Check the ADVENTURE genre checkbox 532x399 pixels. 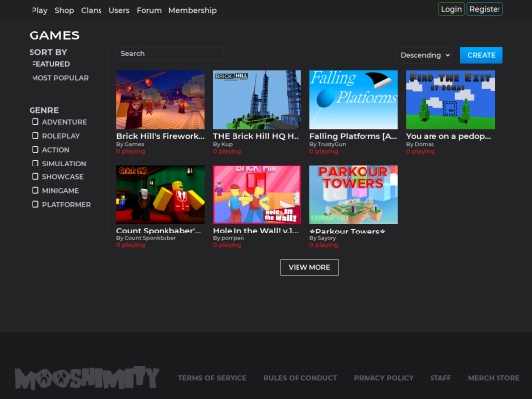pyautogui.click(x=34, y=122)
